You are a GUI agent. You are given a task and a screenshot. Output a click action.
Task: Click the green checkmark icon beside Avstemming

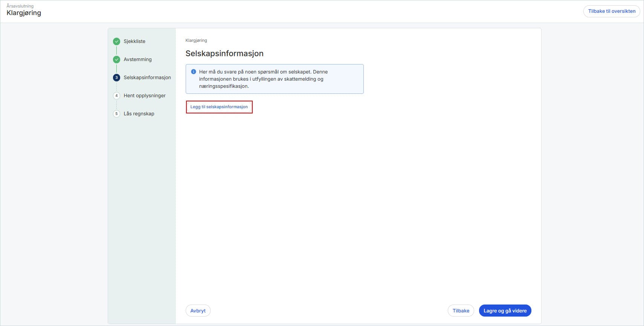pyautogui.click(x=116, y=60)
